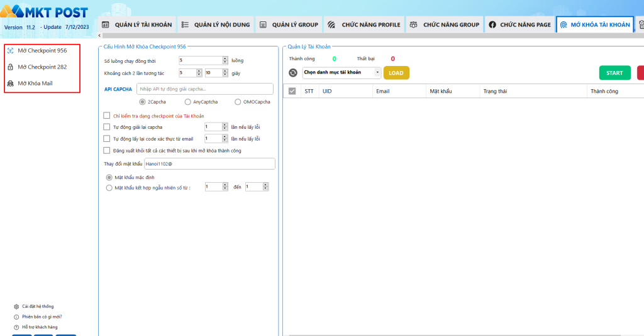Click the refresh icon beside account category dropdown
644x336 pixels.
[x=293, y=73]
